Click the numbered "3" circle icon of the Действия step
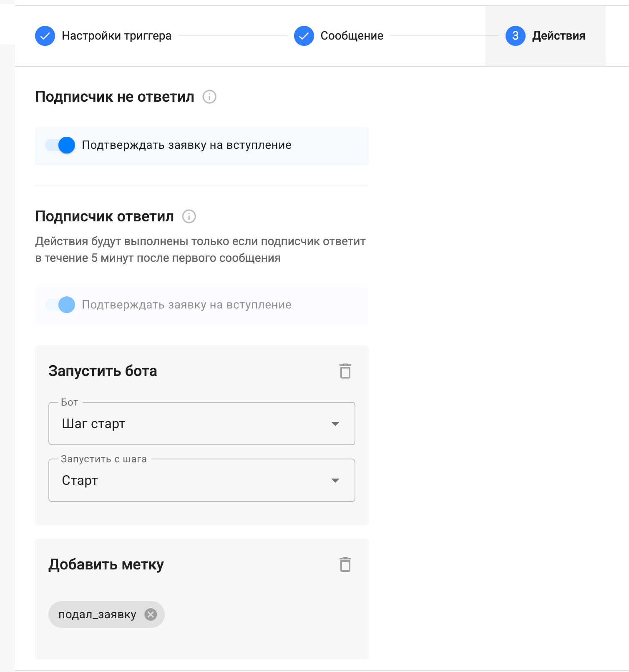 516,36
